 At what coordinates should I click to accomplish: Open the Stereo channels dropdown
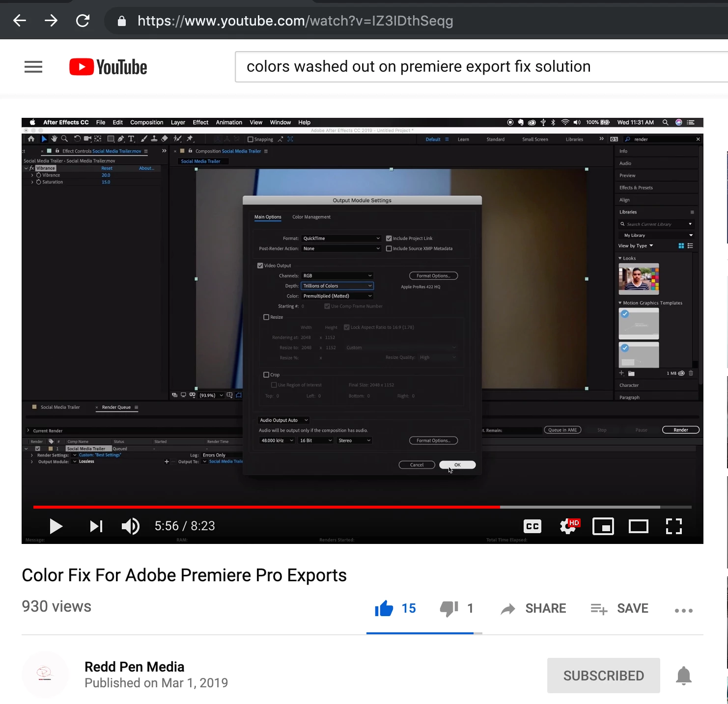click(354, 441)
